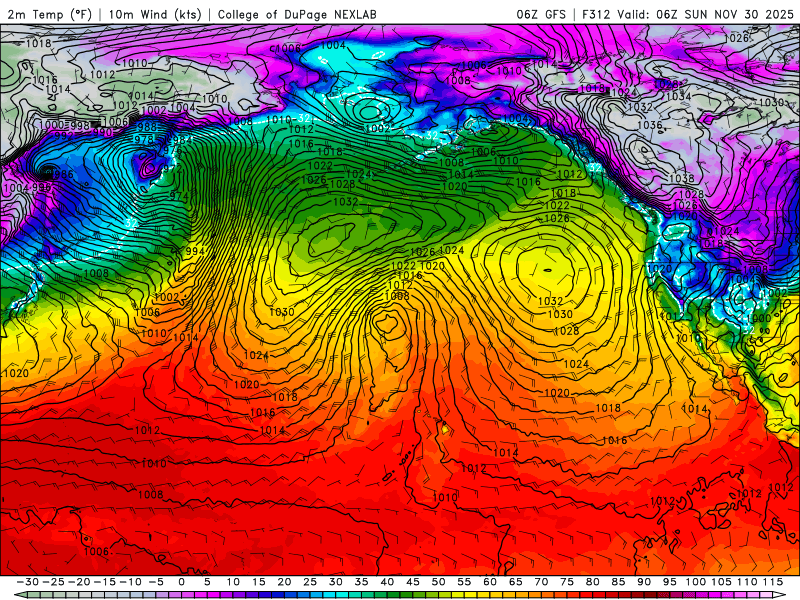Click the 990 isobar label
Image resolution: width=800 pixels, height=600 pixels.
coord(102,133)
